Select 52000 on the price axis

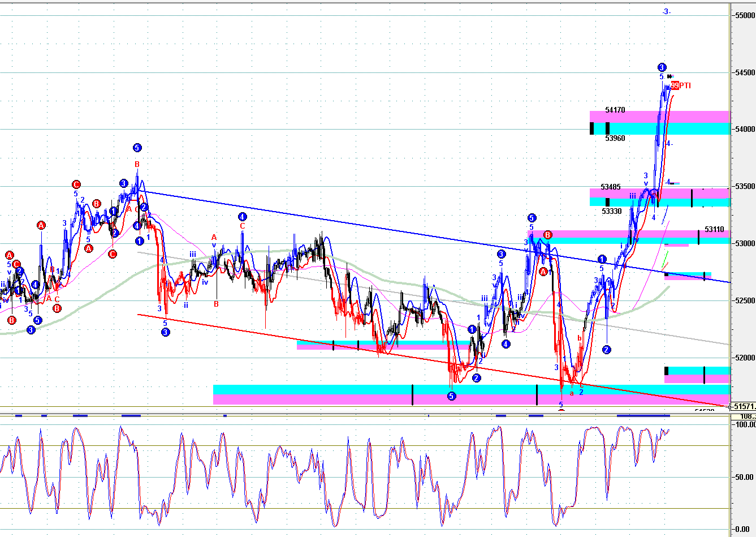click(x=744, y=358)
